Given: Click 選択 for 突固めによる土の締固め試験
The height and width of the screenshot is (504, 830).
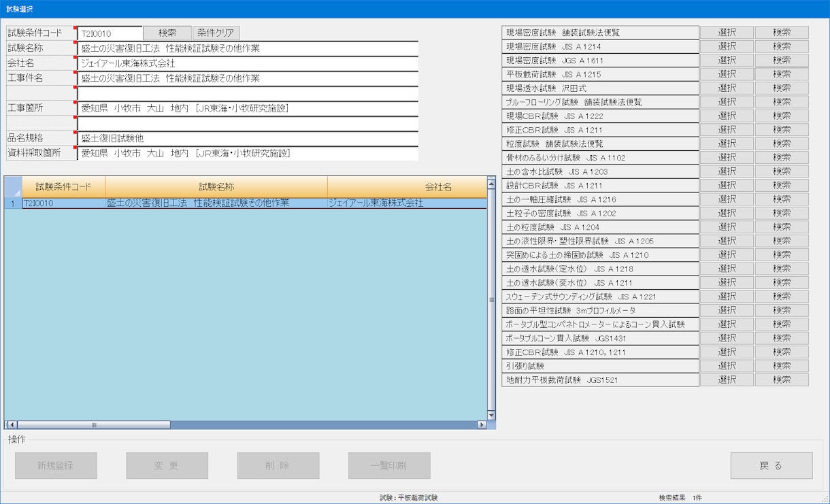Looking at the screenshot, I should click(727, 255).
